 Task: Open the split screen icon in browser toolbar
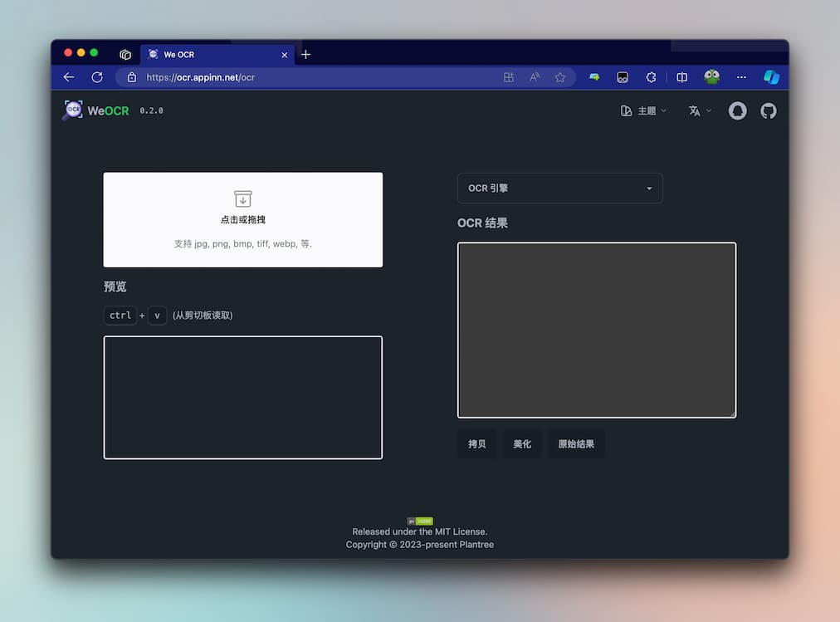[x=681, y=76]
